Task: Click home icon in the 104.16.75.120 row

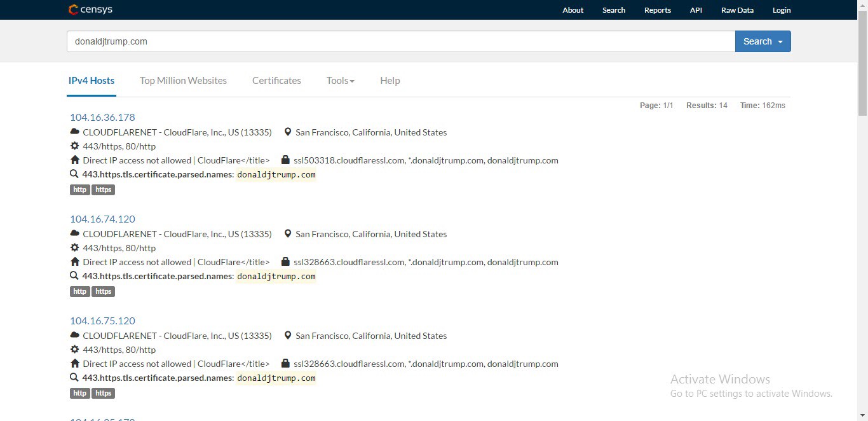Action: tap(75, 364)
